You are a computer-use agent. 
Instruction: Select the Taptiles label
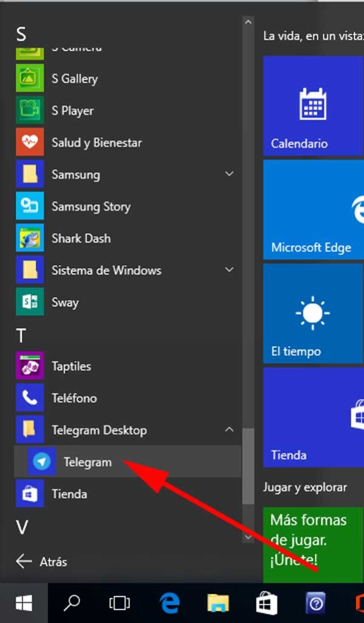tap(72, 366)
